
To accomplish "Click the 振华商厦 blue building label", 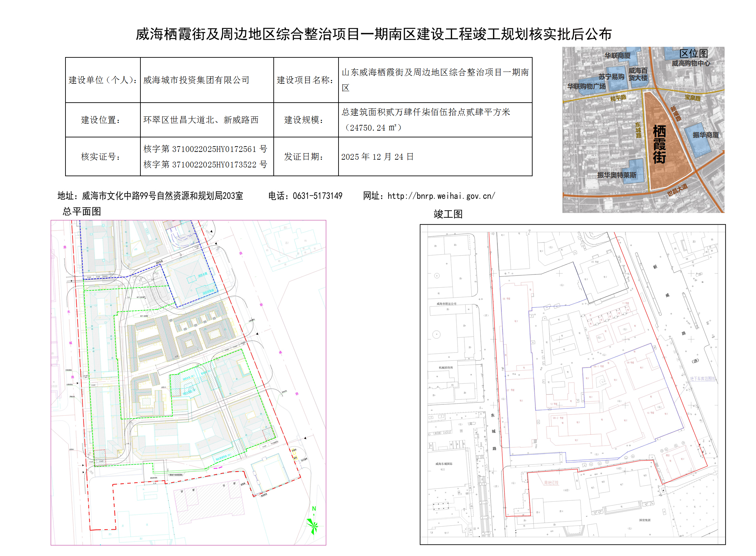I will 705,135.
